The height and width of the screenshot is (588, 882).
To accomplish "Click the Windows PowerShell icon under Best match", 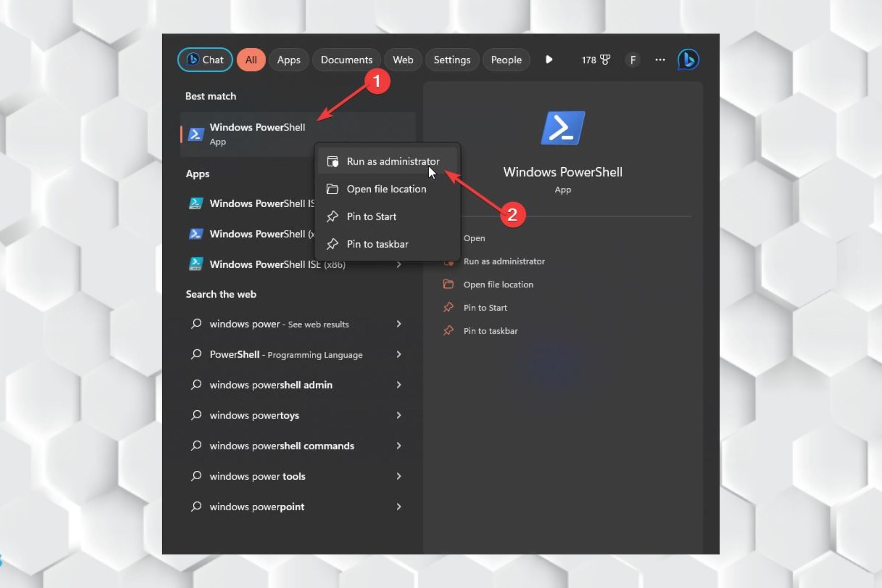I will coord(196,134).
